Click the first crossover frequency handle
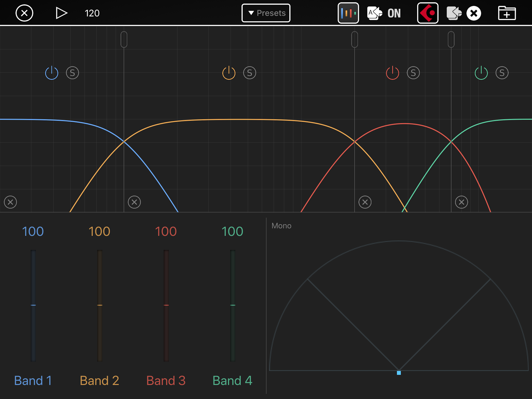Viewport: 532px width, 399px height. 124,40
